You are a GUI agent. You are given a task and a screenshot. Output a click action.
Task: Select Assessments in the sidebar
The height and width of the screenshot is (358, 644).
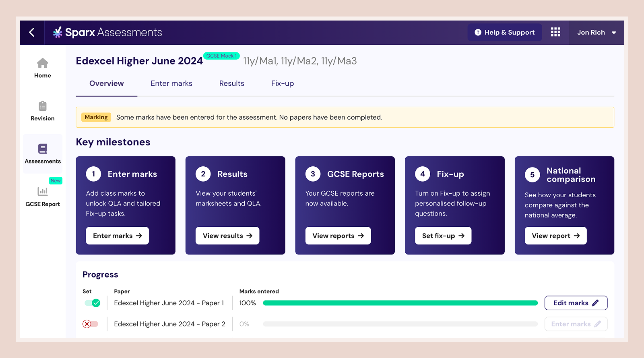[x=43, y=154]
